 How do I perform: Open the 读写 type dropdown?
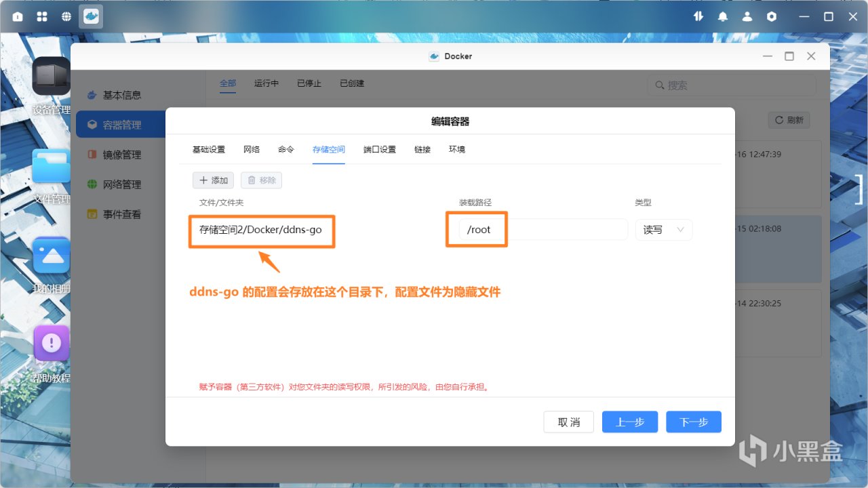tap(664, 230)
